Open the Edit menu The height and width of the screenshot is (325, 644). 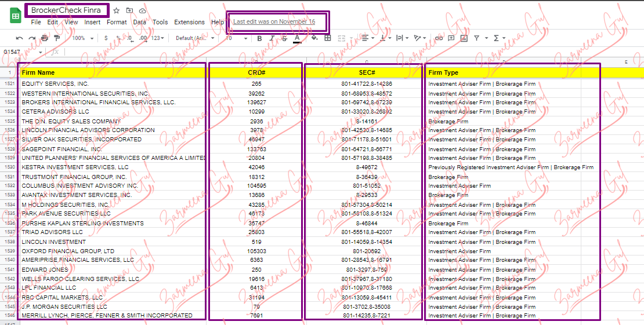pyautogui.click(x=53, y=22)
